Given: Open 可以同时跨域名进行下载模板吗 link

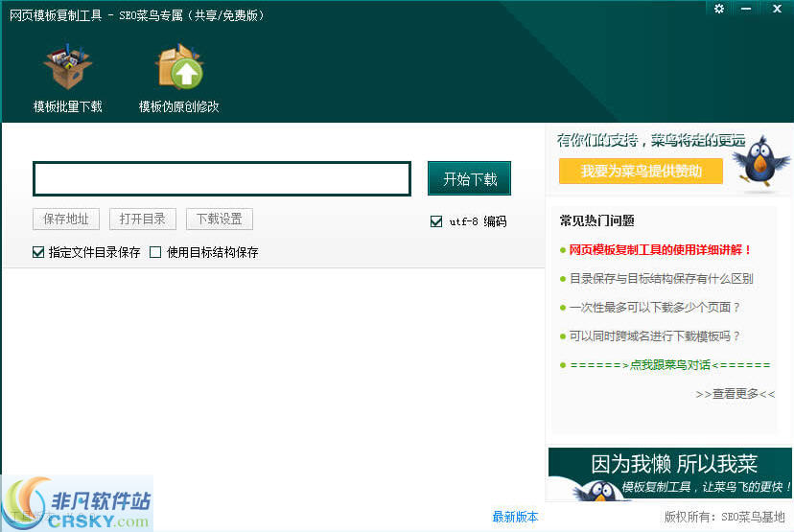Looking at the screenshot, I should pos(655,336).
